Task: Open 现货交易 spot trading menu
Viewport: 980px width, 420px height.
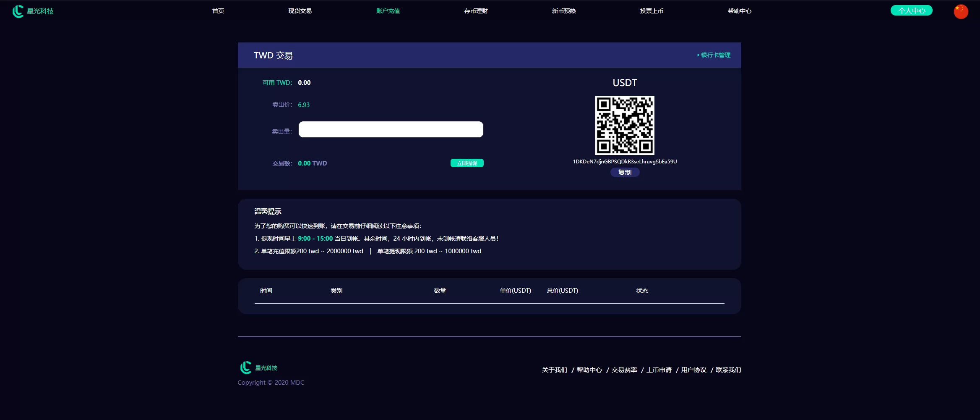Action: 300,11
